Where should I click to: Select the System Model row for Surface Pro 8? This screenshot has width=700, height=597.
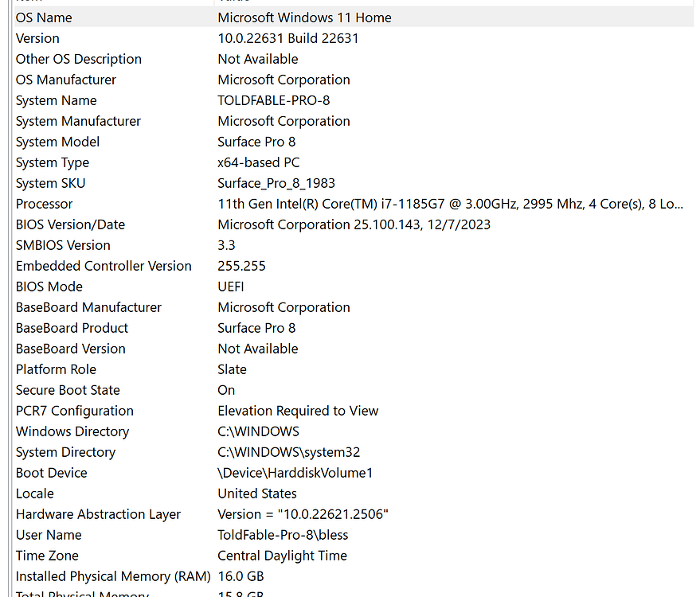pyautogui.click(x=57, y=141)
